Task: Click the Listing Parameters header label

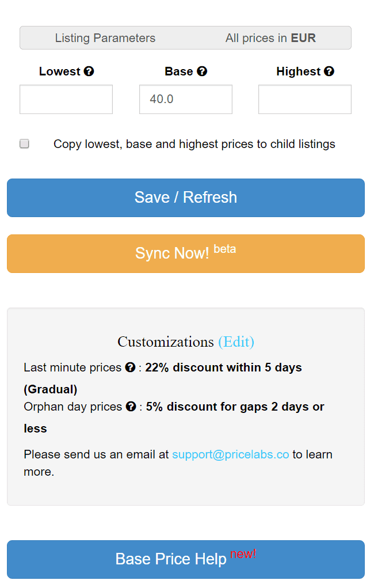Action: 105,38
